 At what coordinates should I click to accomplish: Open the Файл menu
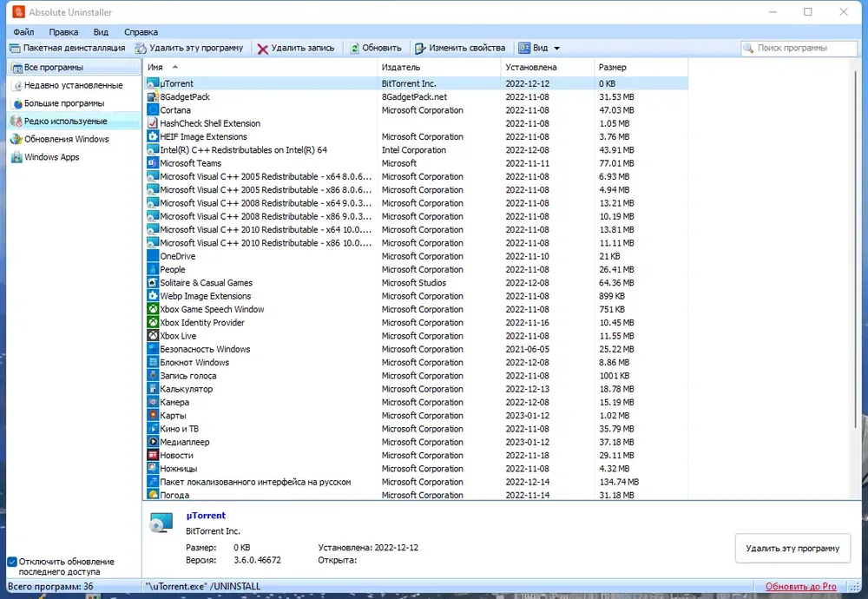pos(23,32)
